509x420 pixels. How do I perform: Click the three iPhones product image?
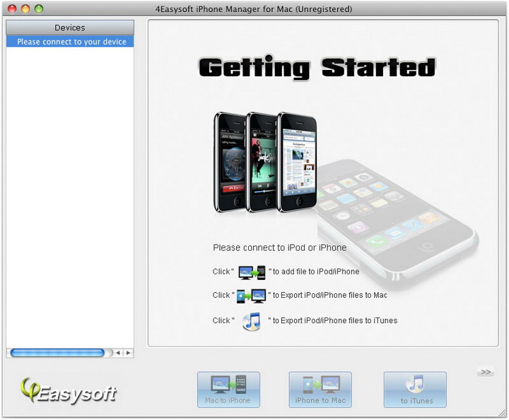(265, 163)
